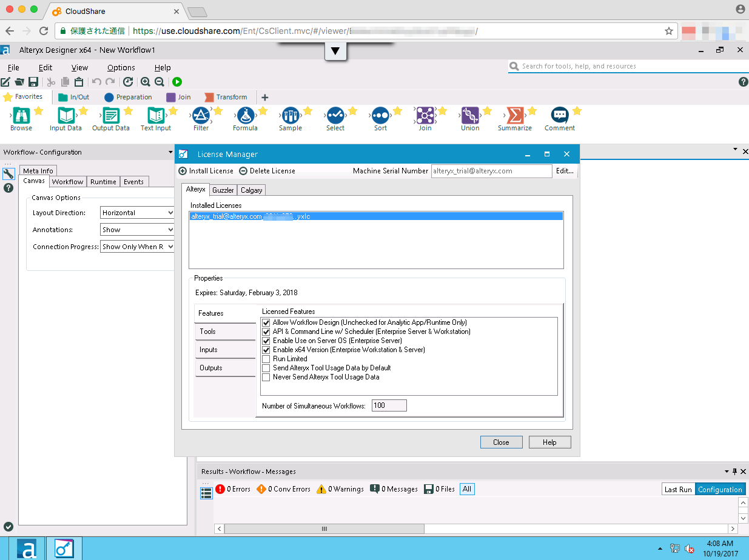
Task: Open the File menu
Action: pos(13,68)
